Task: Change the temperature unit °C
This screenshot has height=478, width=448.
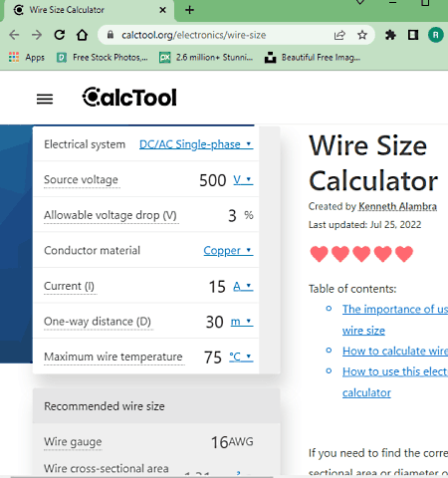Action: click(x=241, y=357)
